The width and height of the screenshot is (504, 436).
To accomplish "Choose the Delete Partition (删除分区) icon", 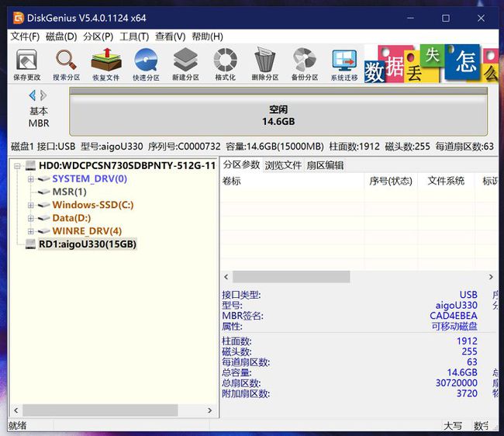I will 265,64.
